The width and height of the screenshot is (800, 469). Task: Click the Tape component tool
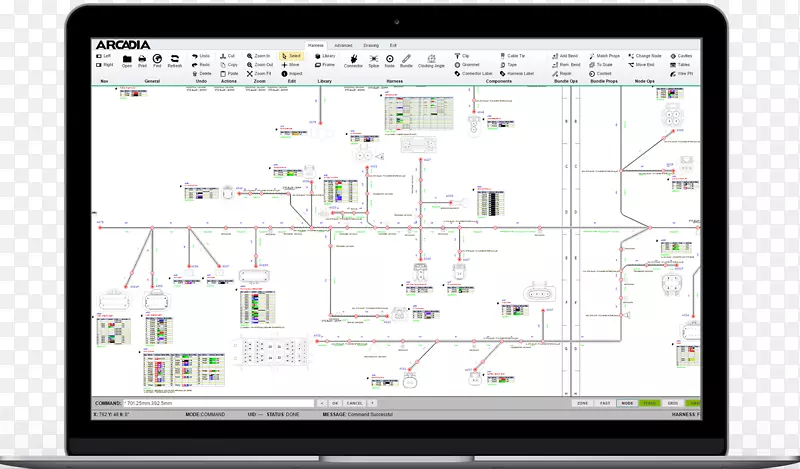508,65
